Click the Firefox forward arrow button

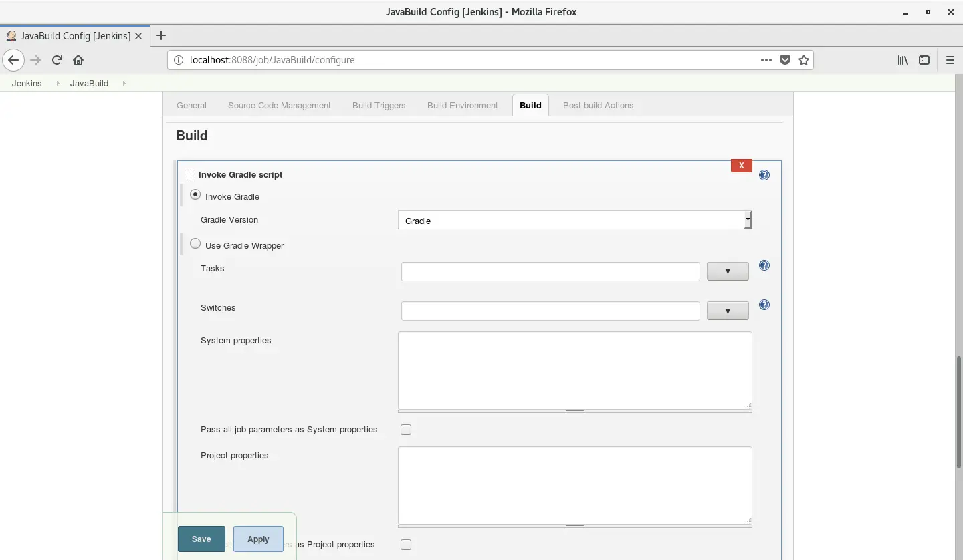pos(35,60)
